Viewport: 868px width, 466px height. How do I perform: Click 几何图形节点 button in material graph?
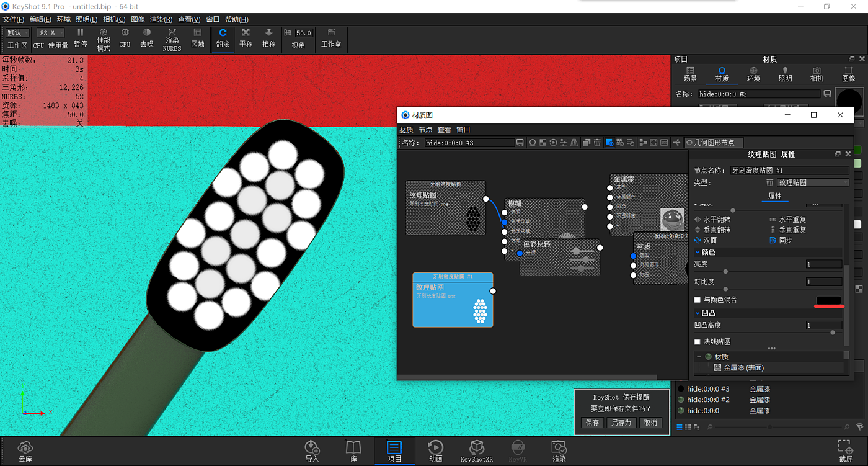(714, 143)
